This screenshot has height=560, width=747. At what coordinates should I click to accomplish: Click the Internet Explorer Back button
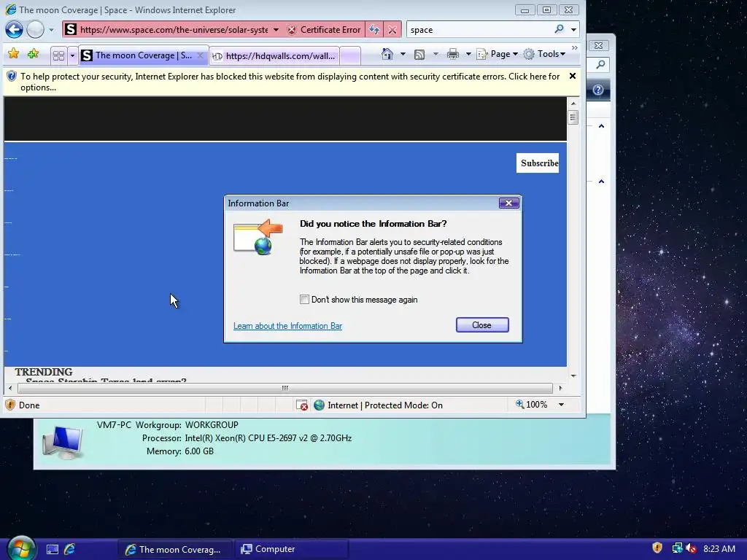tap(15, 29)
